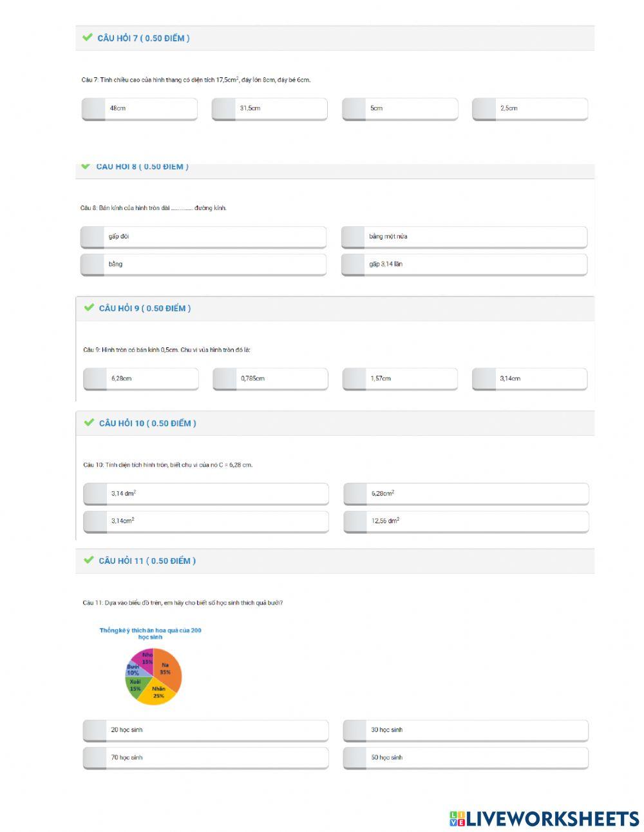Click the fruit preference pie chart title
Image resolution: width=644 pixels, height=832 pixels.
coord(150,633)
